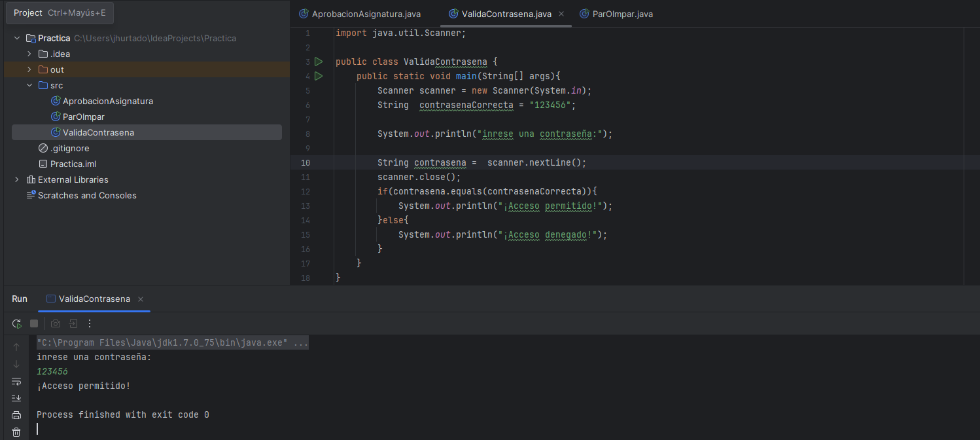Toggle scroll to end of console output
The height and width of the screenshot is (440, 980).
[x=16, y=398]
